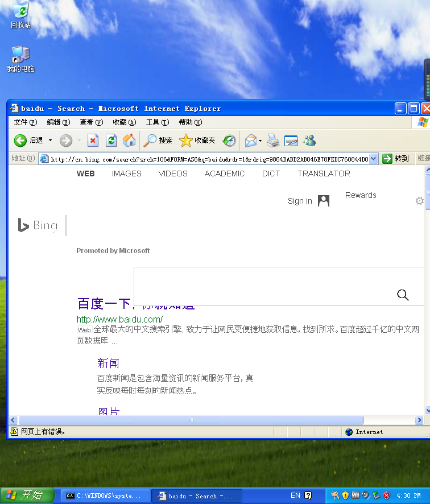Image resolution: width=430 pixels, height=504 pixels.
Task: Switch to Bing IMAGES tab
Action: point(127,173)
